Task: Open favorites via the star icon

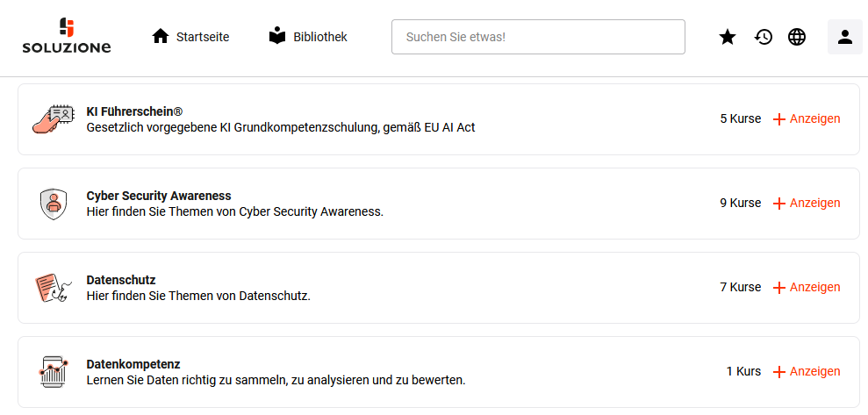Action: [728, 37]
